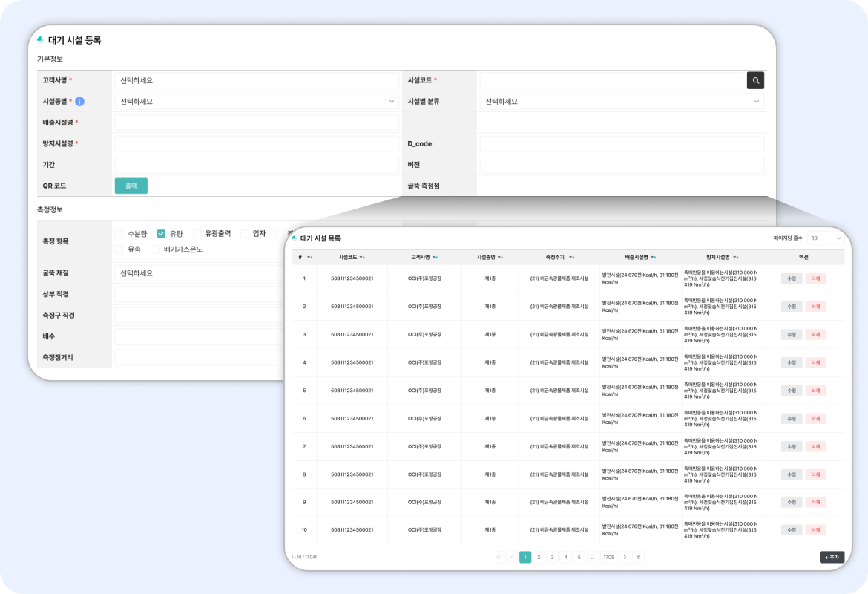This screenshot has height=594, width=868.
Task: Go to page 5 in pagination
Action: tap(579, 558)
